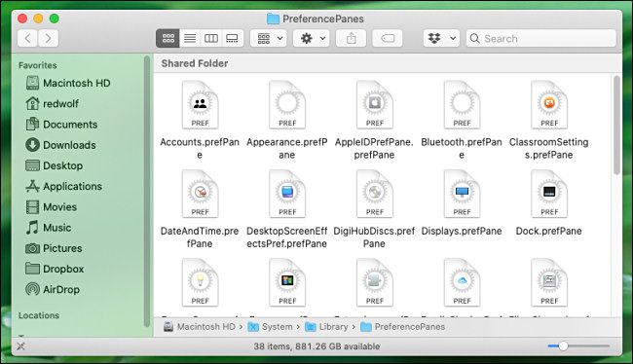Select the DesktopScreenEffectsPref.prefPane file icon
This screenshot has width=633, height=364.
coord(287,194)
